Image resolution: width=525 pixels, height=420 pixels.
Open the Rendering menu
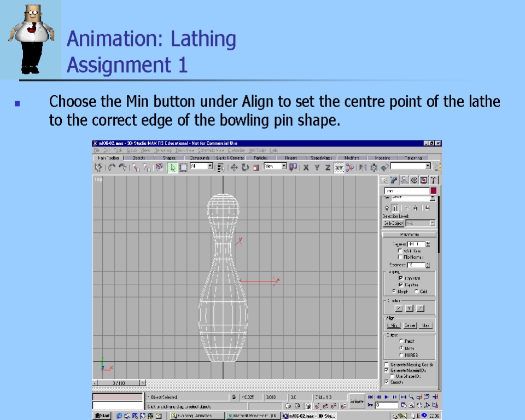(x=163, y=150)
